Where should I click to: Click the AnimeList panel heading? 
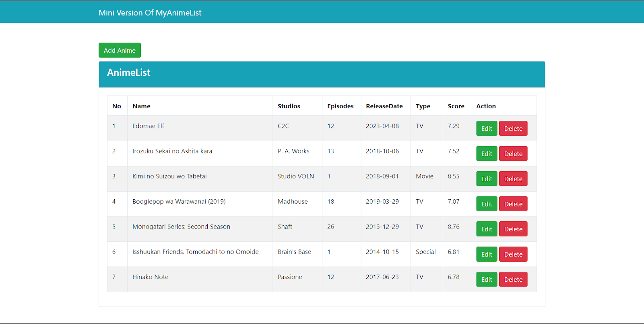[x=129, y=73]
